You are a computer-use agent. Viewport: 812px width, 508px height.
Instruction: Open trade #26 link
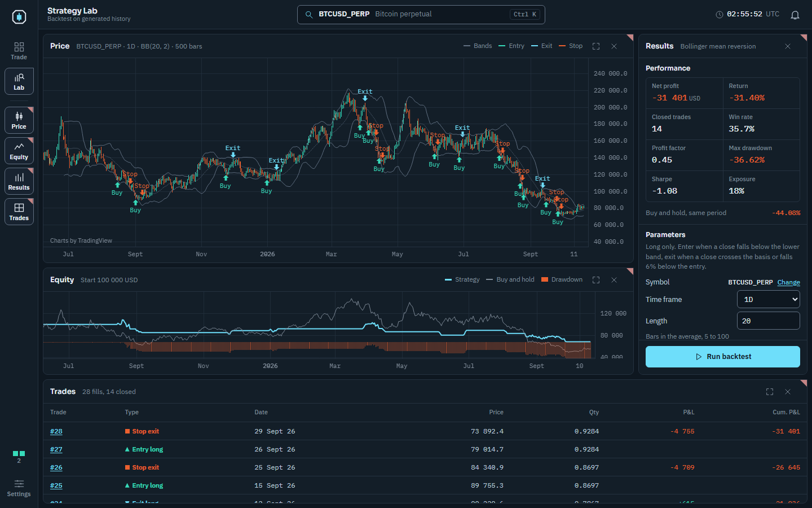[x=56, y=467]
